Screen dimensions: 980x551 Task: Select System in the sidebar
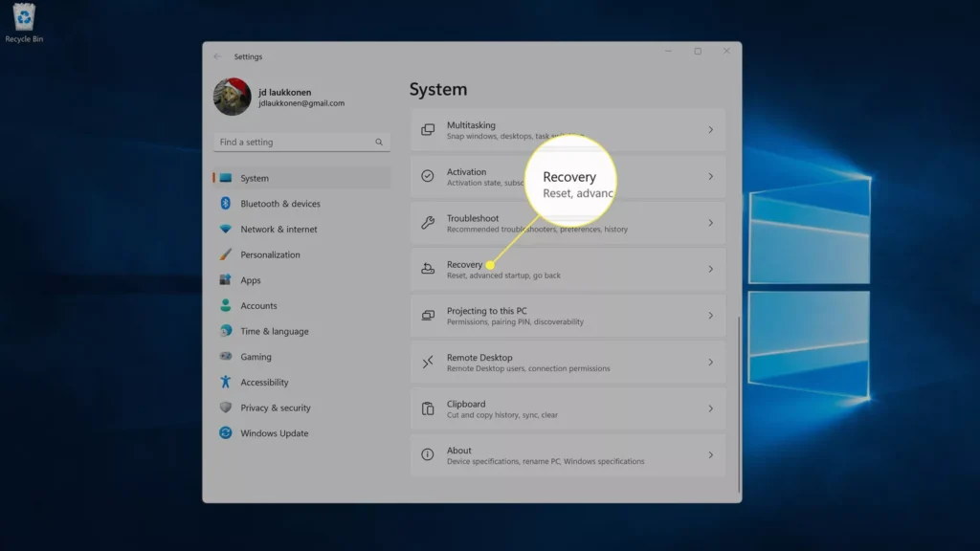301,178
